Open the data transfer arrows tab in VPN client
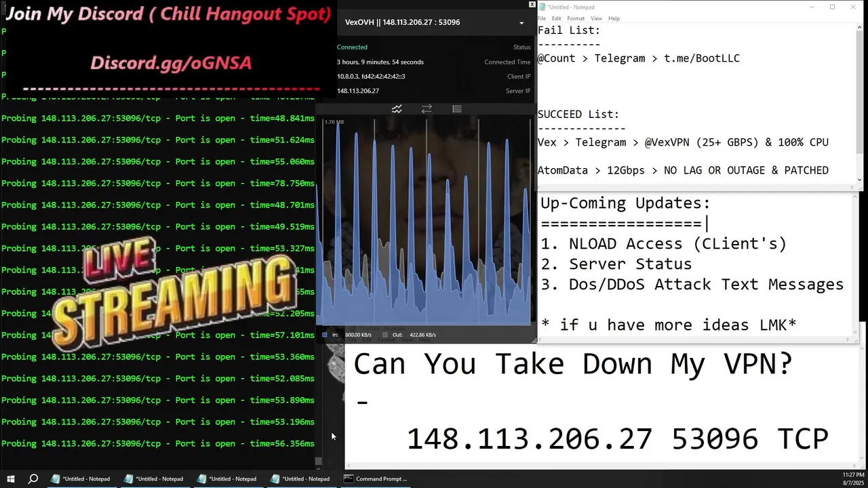Viewport: 868px width, 488px height. pyautogui.click(x=427, y=109)
